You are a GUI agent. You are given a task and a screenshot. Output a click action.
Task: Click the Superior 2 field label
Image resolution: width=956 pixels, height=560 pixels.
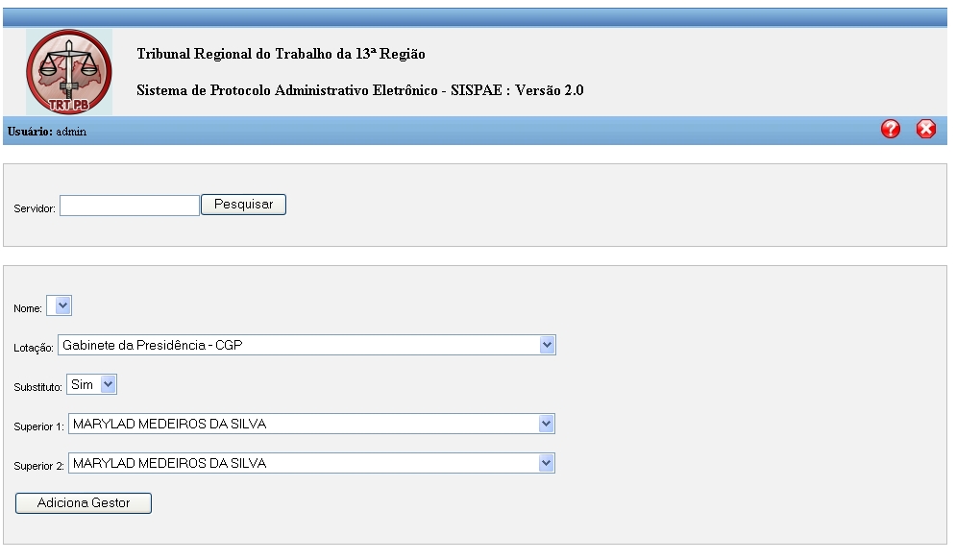[x=38, y=466]
